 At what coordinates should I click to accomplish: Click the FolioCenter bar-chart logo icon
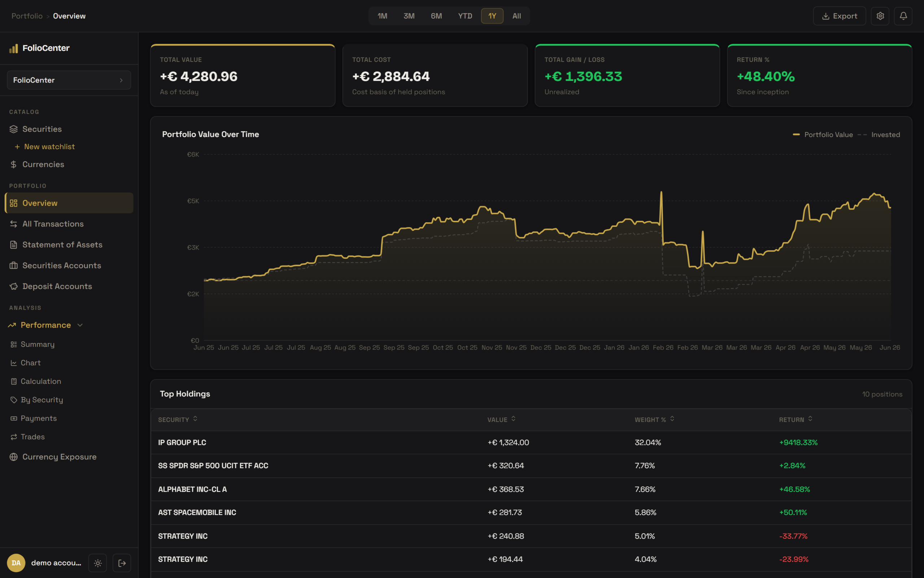[x=14, y=48]
